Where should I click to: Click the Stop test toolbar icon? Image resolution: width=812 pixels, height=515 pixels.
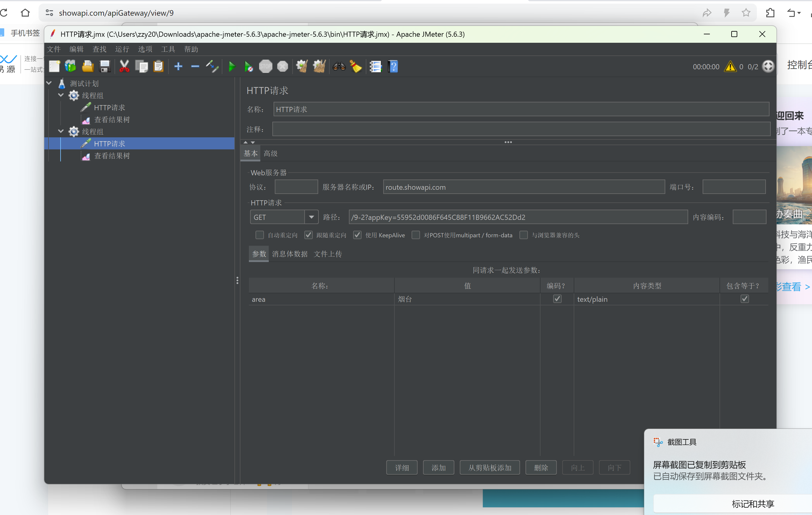click(265, 66)
